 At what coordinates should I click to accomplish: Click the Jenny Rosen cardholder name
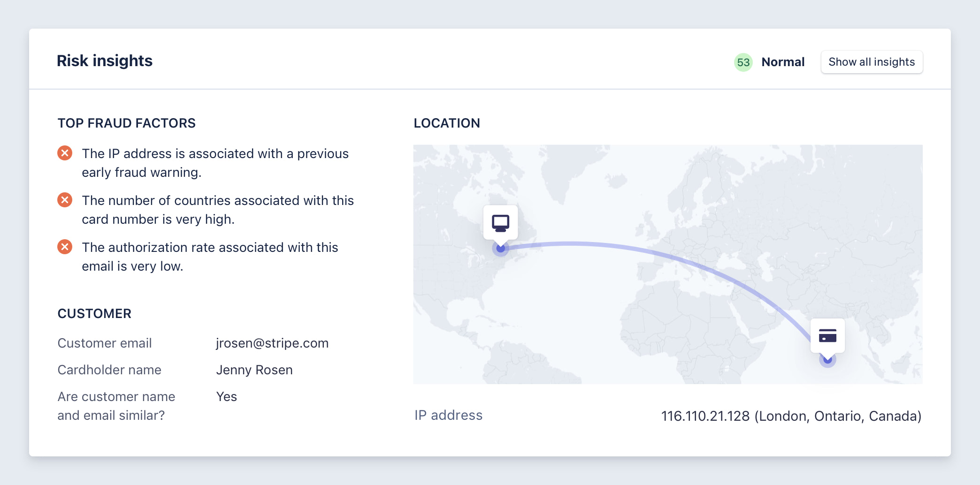254,370
